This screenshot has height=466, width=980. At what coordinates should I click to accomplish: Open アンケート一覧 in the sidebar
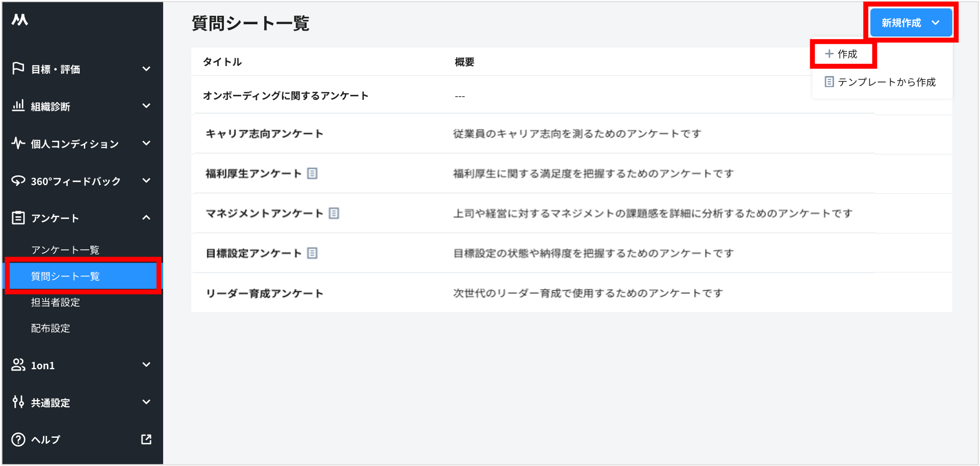65,249
